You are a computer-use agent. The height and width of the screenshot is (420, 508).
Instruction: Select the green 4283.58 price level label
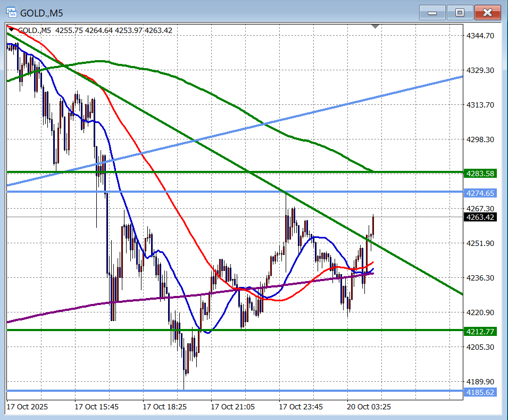point(480,174)
